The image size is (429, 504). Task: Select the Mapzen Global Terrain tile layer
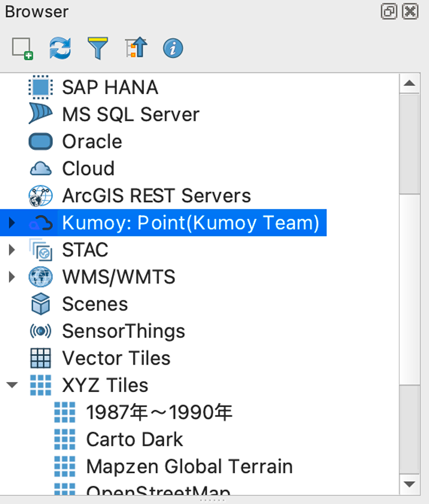(x=189, y=466)
